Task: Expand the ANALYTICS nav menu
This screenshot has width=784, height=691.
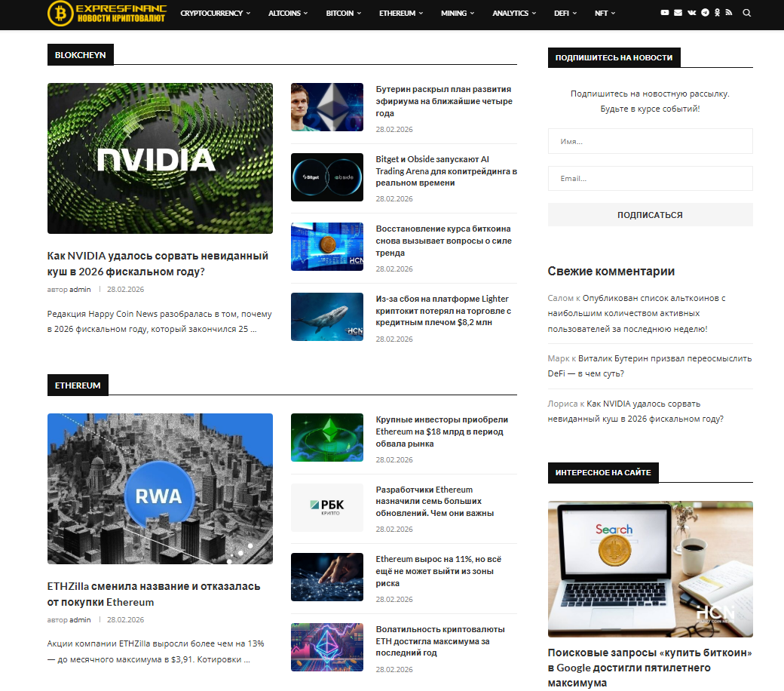Action: 514,13
